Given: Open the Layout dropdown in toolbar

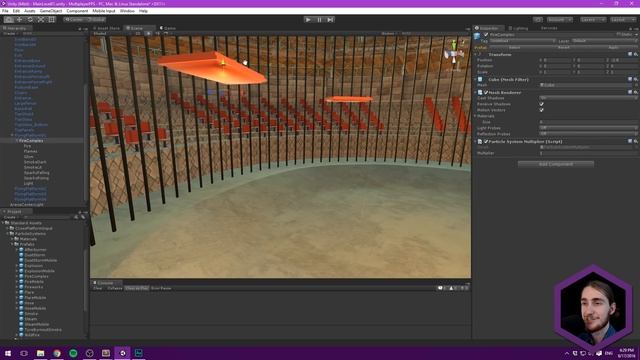Looking at the screenshot, I should coord(623,20).
